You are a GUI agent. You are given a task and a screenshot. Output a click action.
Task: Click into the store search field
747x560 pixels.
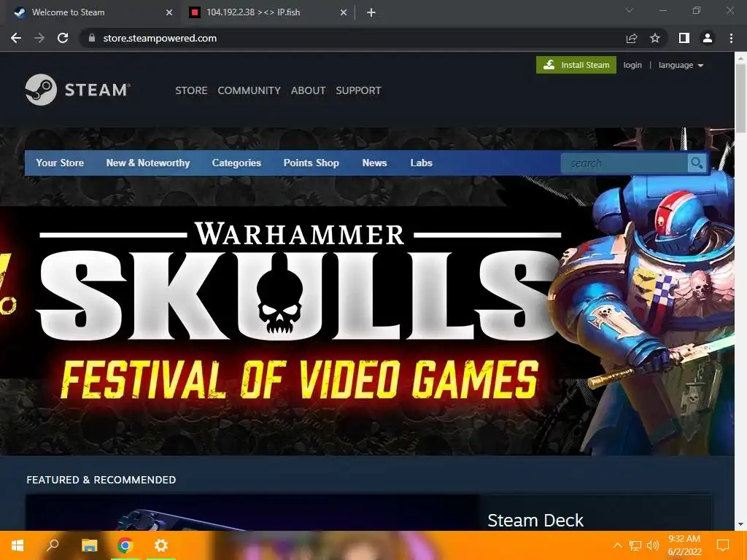(624, 163)
